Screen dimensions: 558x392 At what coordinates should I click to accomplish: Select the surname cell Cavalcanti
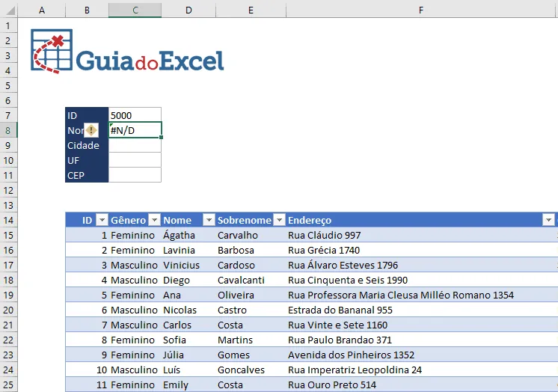pos(251,280)
